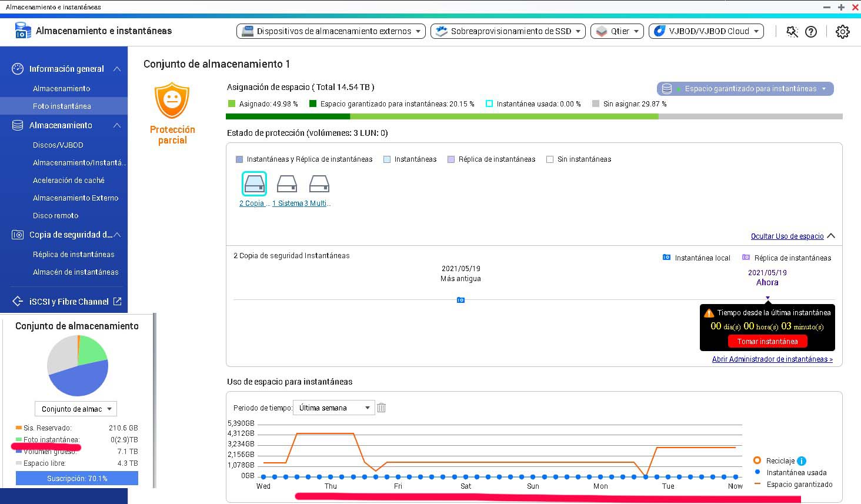This screenshot has height=504, width=861.
Task: Click the trash icon beside time period
Action: point(381,408)
